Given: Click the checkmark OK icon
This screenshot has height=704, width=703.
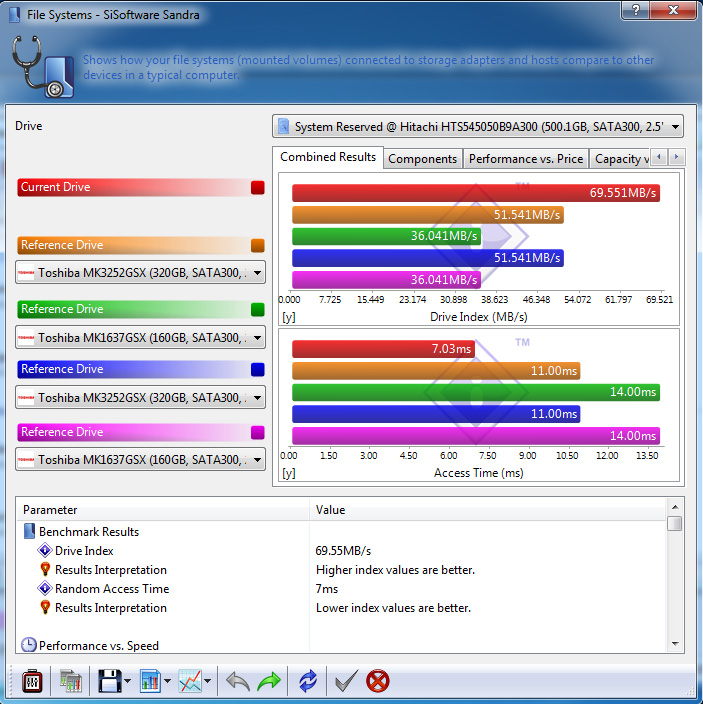Looking at the screenshot, I should click(x=347, y=682).
